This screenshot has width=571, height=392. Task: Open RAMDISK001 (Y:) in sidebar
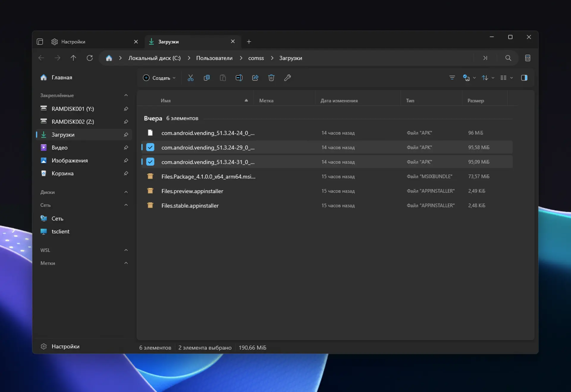(83, 109)
